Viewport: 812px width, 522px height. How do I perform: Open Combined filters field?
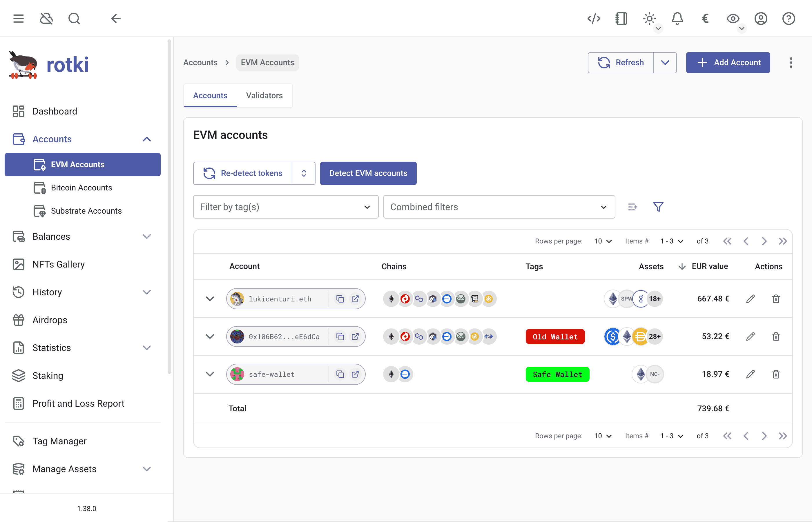tap(499, 207)
